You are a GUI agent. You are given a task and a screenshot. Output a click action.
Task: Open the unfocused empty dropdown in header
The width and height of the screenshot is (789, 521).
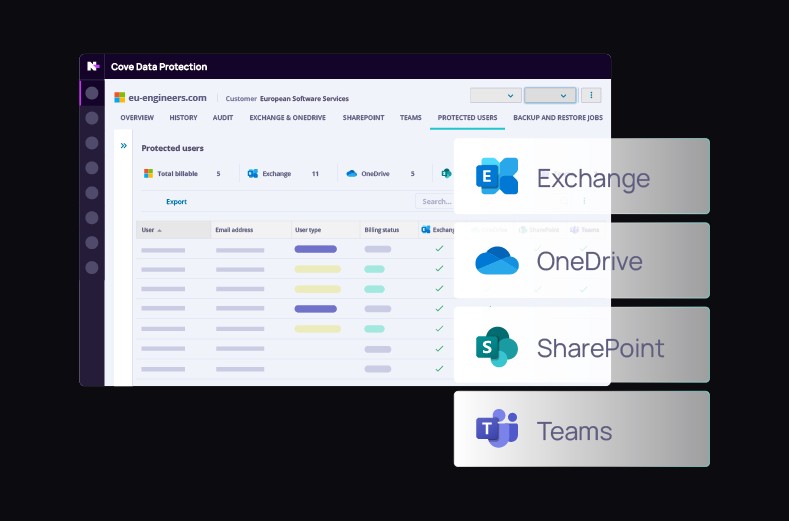click(x=496, y=95)
